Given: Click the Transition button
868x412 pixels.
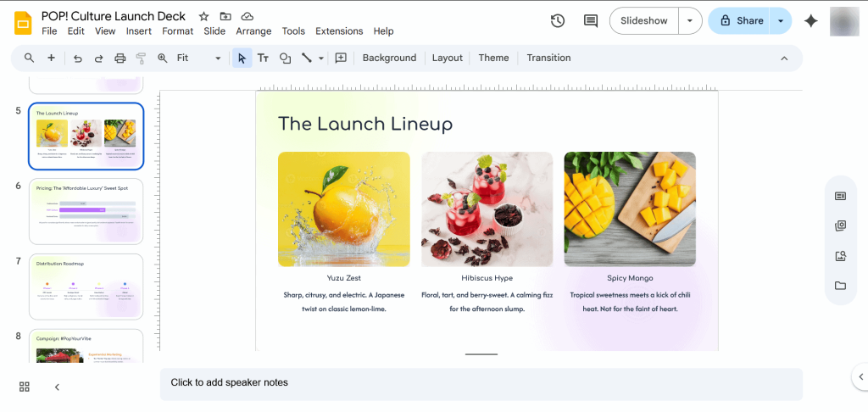Looking at the screenshot, I should 548,58.
